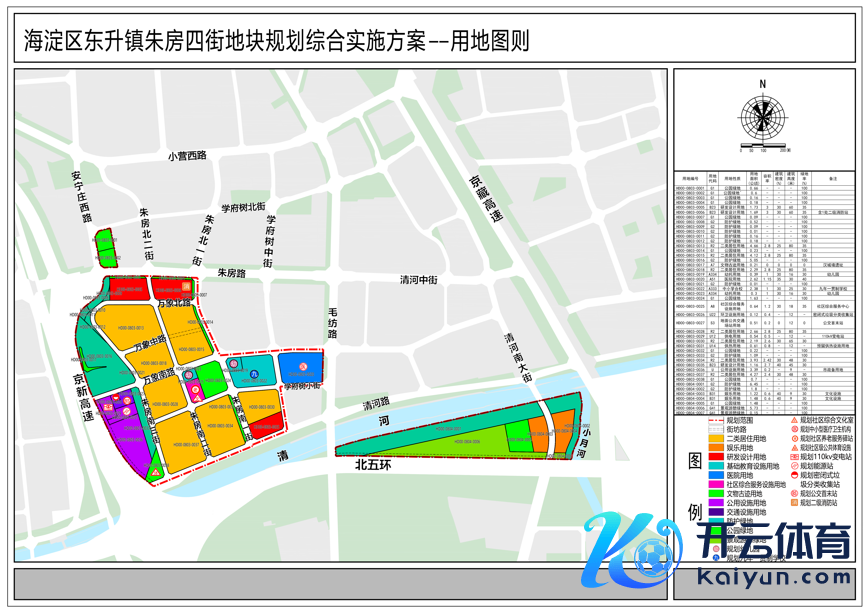Click the 规划能源站 legend icon
This screenshot has height=610, width=866.
(x=793, y=466)
